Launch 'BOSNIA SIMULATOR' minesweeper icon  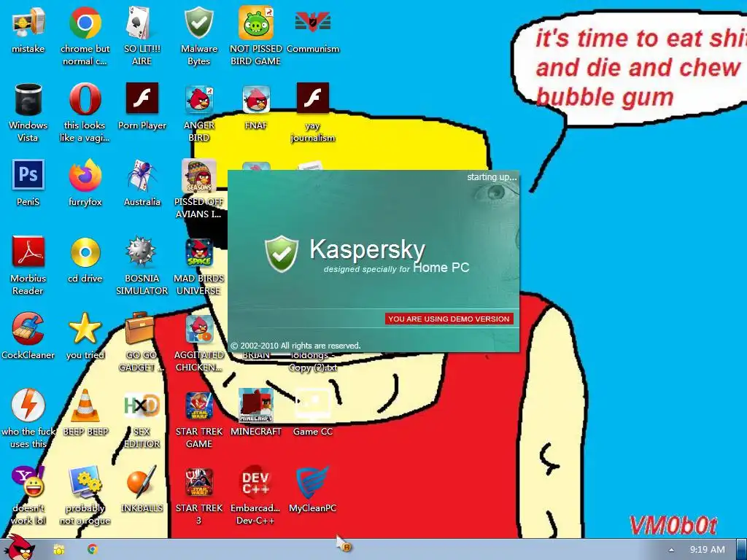click(x=142, y=252)
